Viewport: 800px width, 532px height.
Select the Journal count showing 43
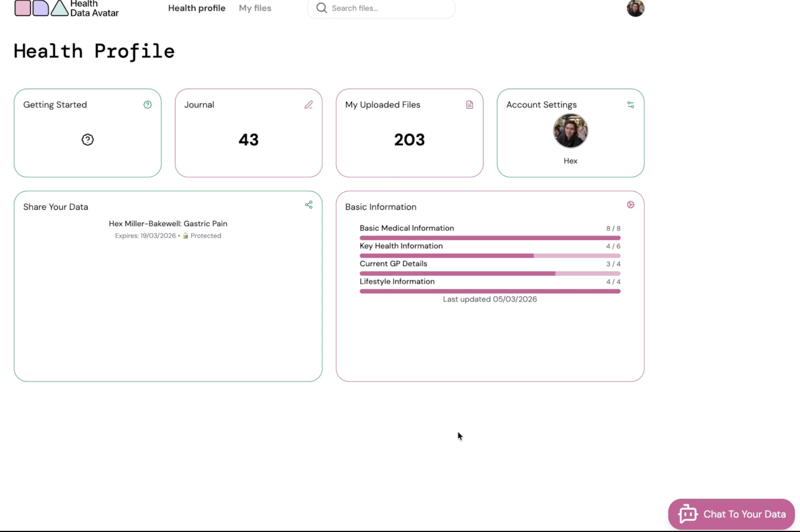pos(248,140)
